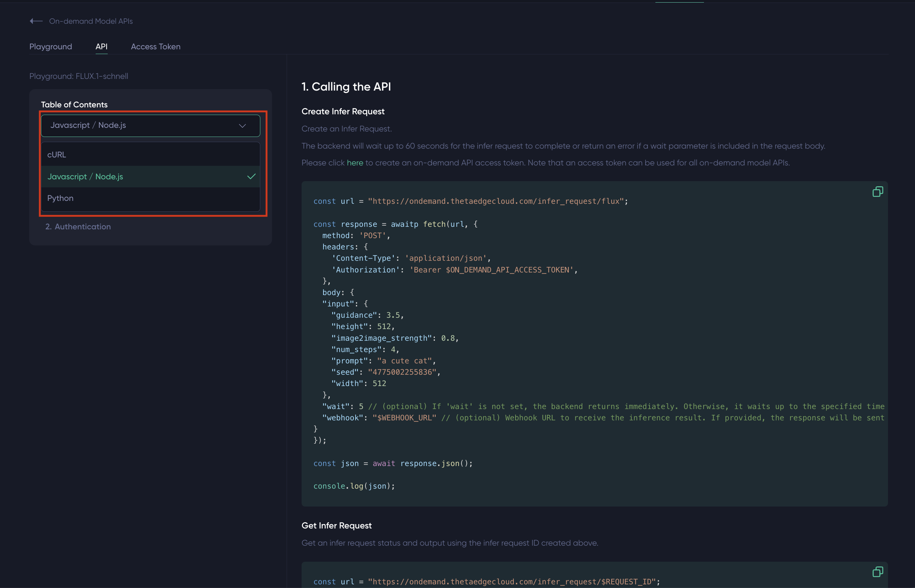Click the infer_request/flux URL string in code
The width and height of the screenshot is (915, 588).
[495, 201]
